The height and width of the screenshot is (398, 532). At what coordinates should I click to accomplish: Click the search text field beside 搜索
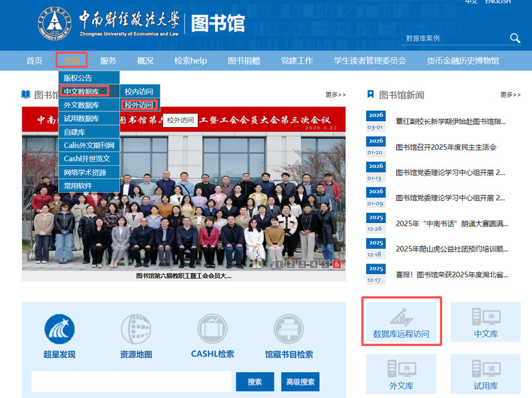131,382
